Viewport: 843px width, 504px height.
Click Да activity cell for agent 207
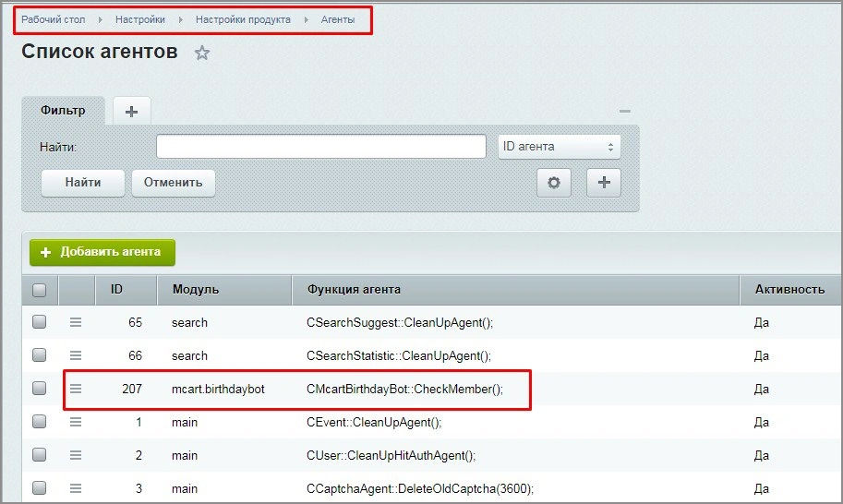(761, 390)
